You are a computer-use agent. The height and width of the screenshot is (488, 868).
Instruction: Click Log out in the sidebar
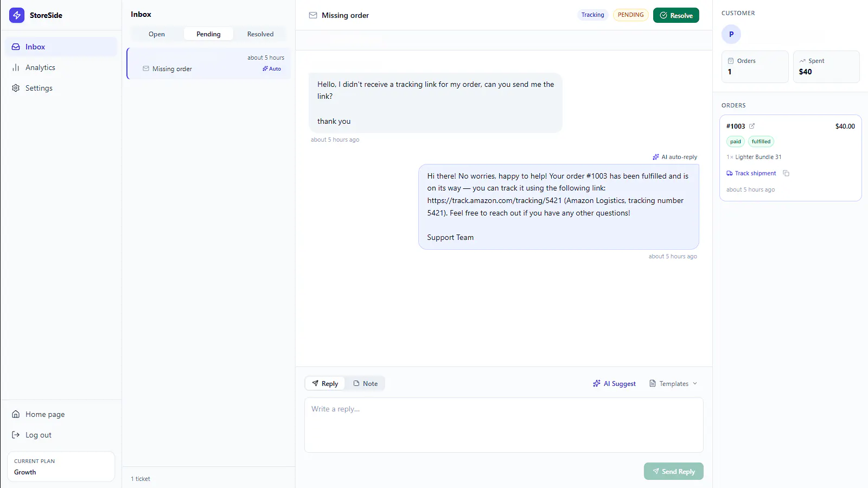pos(61,435)
